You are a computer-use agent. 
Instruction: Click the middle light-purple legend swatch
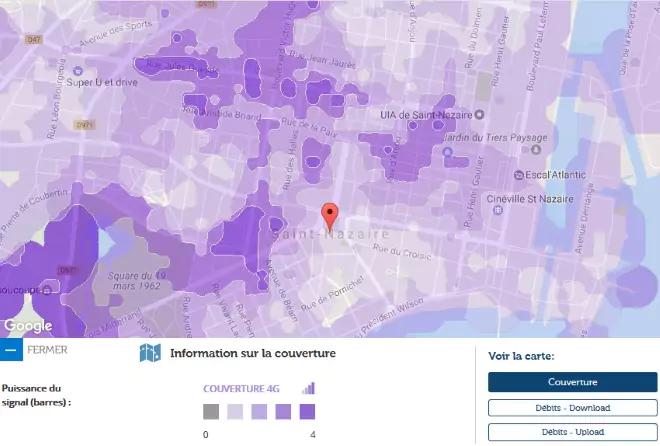click(x=259, y=411)
